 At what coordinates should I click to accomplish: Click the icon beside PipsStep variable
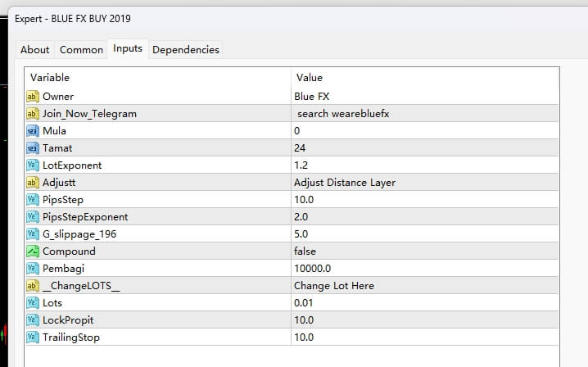pyautogui.click(x=33, y=200)
